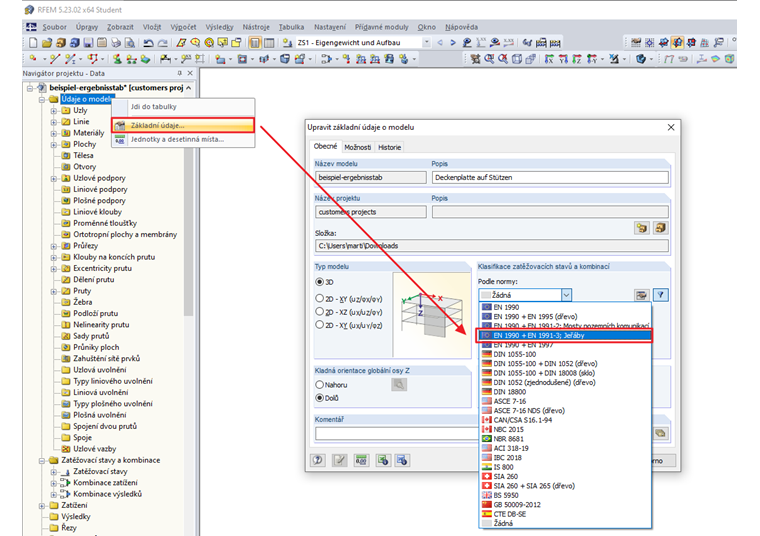
Task: Click the next load case arrow
Action: click(453, 43)
